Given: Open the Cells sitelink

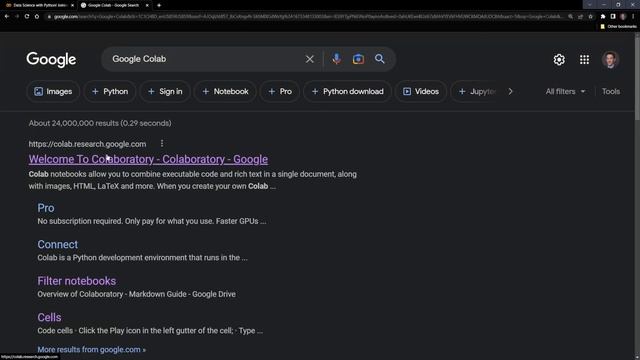Looking at the screenshot, I should tap(49, 317).
